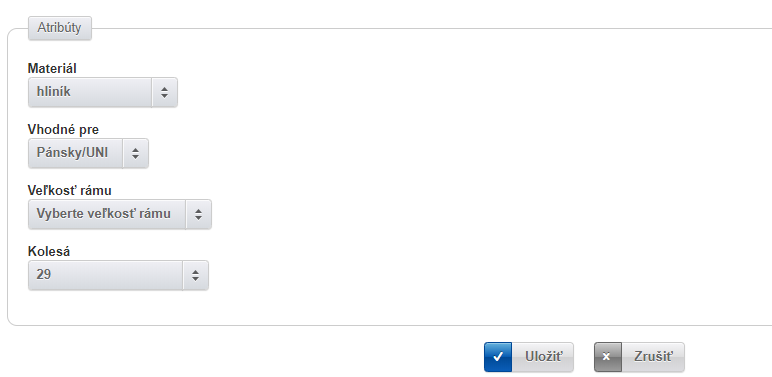Click the blue checkmark icon on Uložiť
Image resolution: width=772 pixels, height=377 pixels.
point(498,357)
